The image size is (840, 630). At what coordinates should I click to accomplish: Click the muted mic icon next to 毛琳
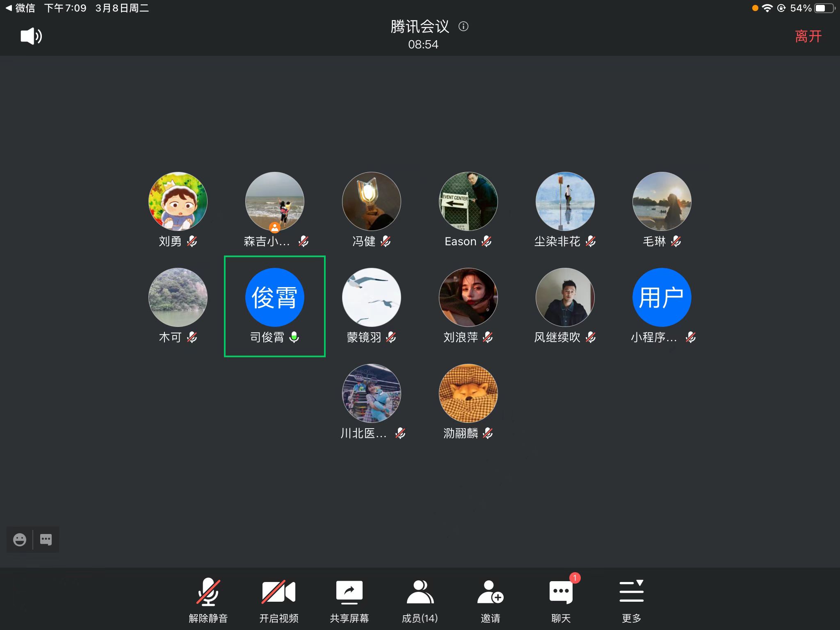click(x=676, y=241)
